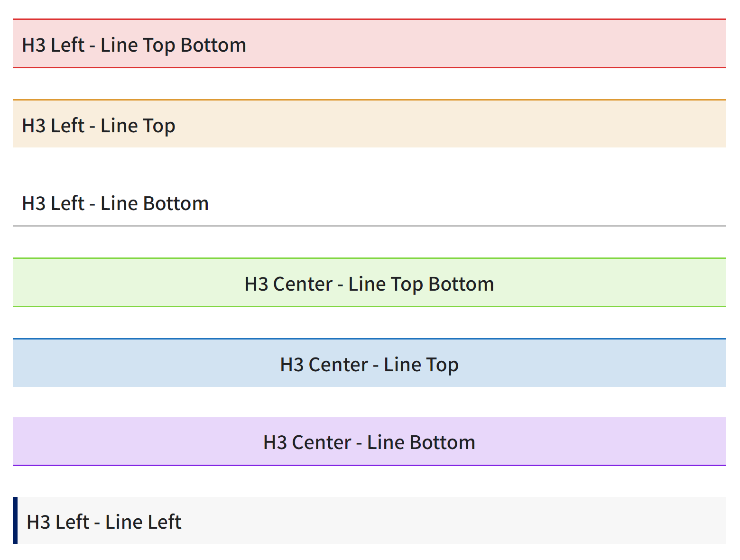Click the gray underline beneath 'H3 Left - Line Bottom'
Viewport: 740px width, 560px height.
[x=369, y=226]
